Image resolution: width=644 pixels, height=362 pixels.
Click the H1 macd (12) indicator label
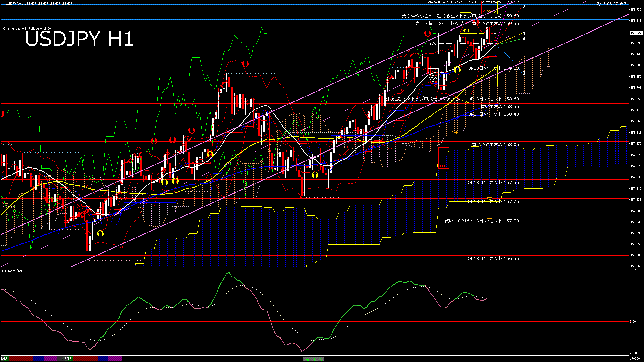pyautogui.click(x=12, y=271)
